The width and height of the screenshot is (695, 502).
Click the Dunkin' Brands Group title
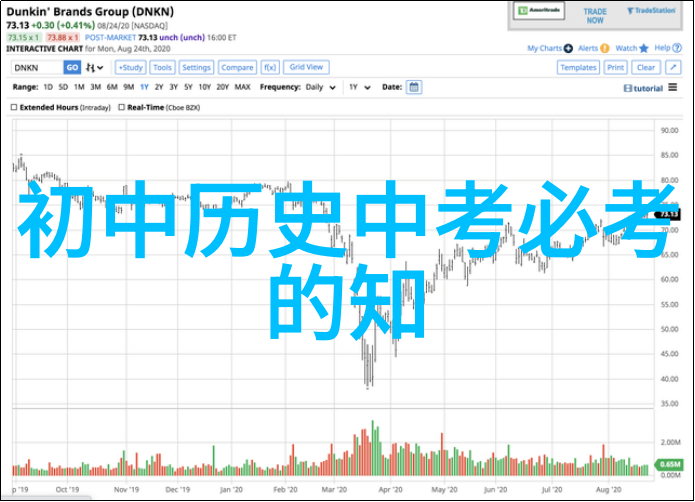pyautogui.click(x=90, y=12)
